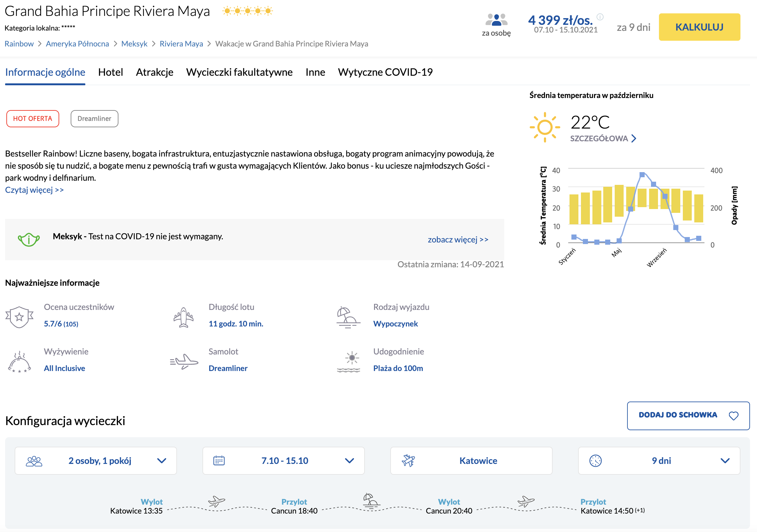Click the return flight plane icon
Viewport: 757px width, 532px height.
click(526, 501)
